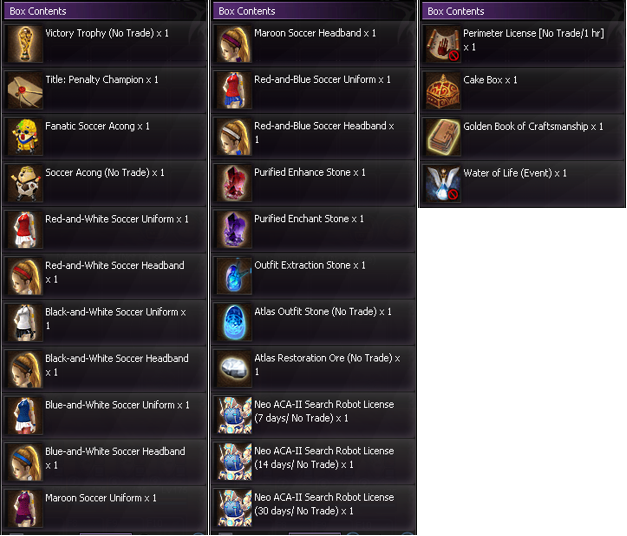Select the Cake Box icon
This screenshot has width=627, height=536.
pos(443,90)
